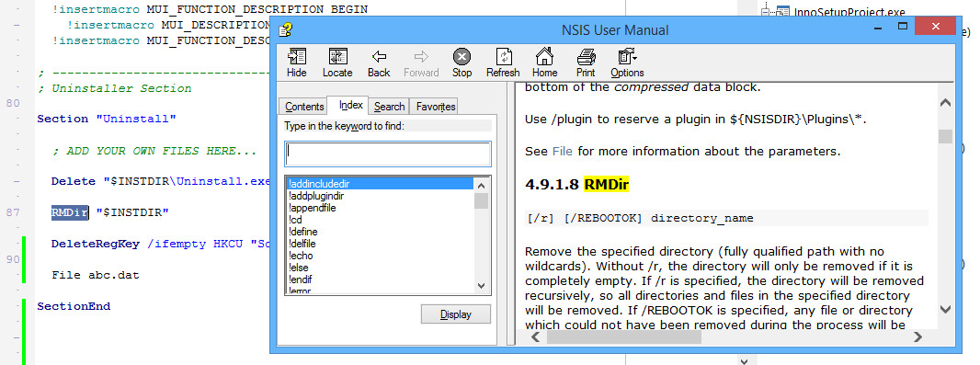Close the NSIS User Manual window
Screen dimensions: 980x365
935,27
